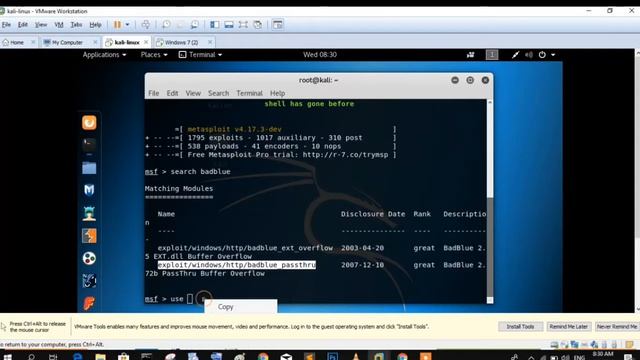This screenshot has width=640, height=360.
Task: Open terminal window Search menu
Action: pyautogui.click(x=218, y=93)
